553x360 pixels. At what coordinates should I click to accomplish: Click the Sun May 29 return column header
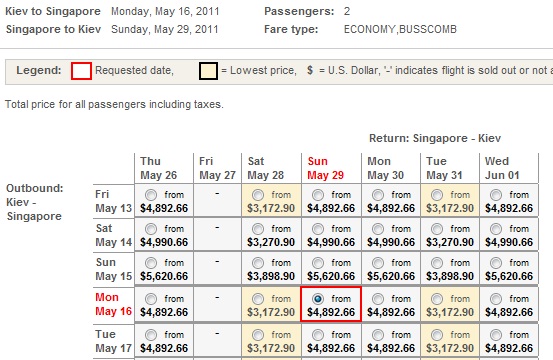(x=325, y=168)
